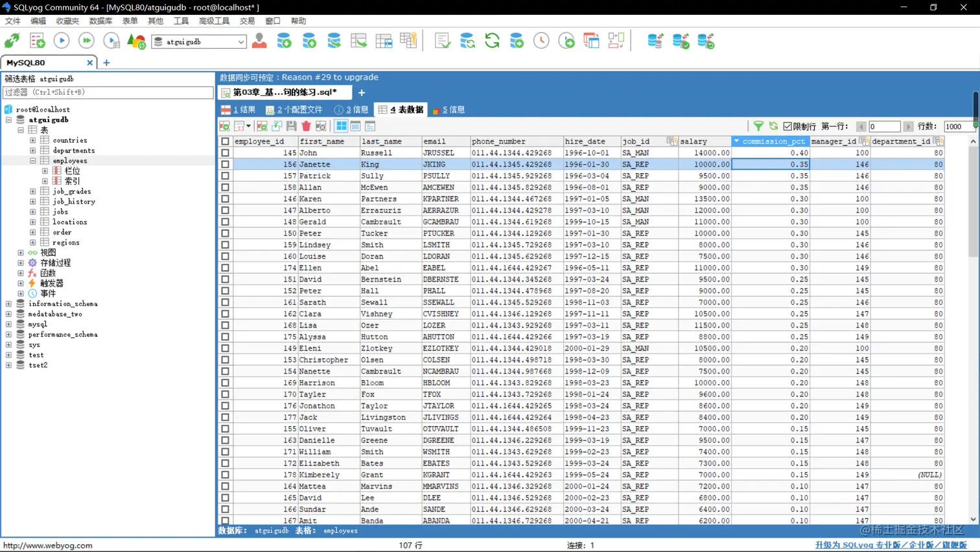The image size is (980, 552).
Task: Click the scroll-down arrow of the data grid
Action: click(x=973, y=520)
